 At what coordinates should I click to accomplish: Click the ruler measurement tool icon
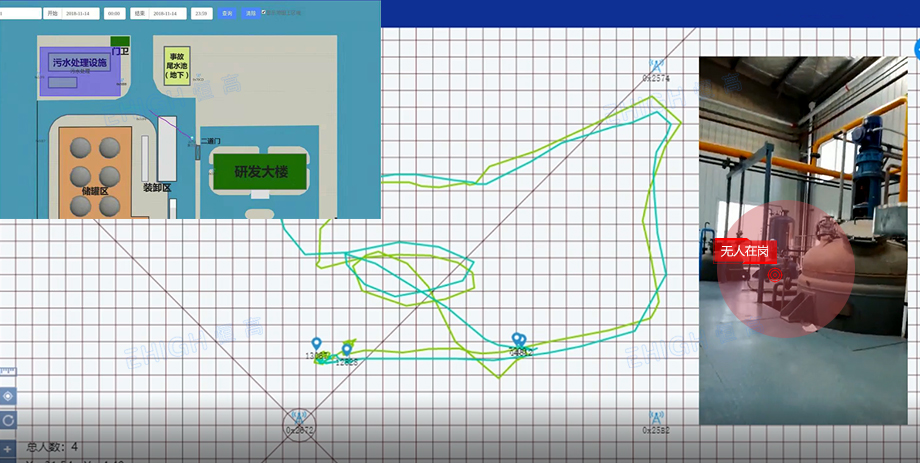tap(8, 371)
